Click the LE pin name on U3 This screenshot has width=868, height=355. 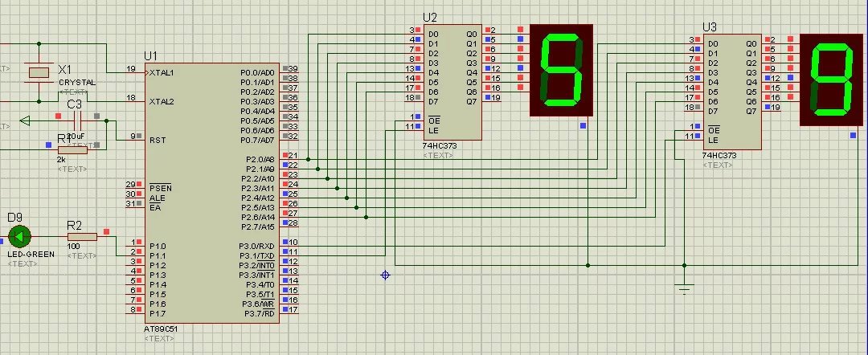coord(713,140)
